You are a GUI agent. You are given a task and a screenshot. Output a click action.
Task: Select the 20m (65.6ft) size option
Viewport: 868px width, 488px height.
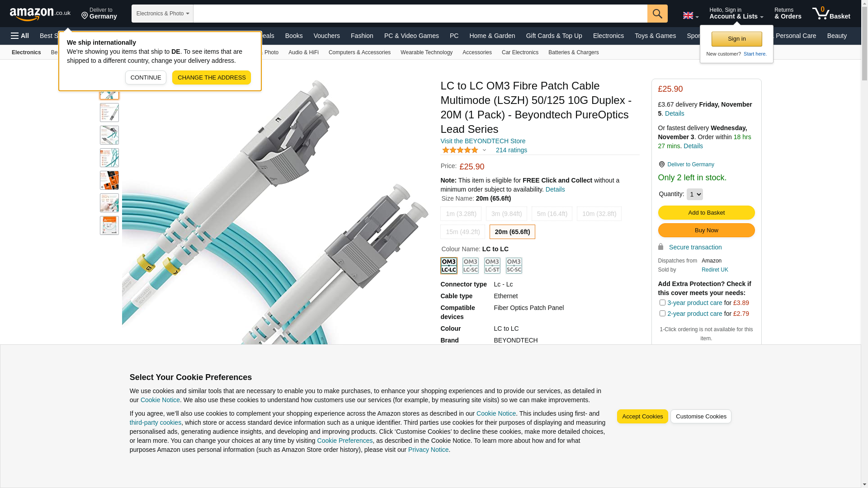point(512,232)
